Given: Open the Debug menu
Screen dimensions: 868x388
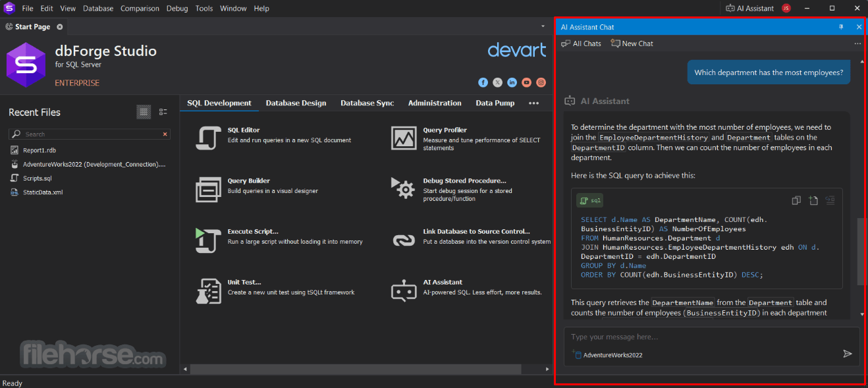Looking at the screenshot, I should [x=177, y=9].
